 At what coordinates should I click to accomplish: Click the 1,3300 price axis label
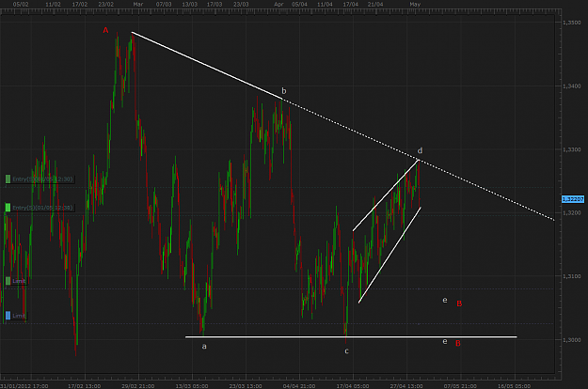pos(571,149)
